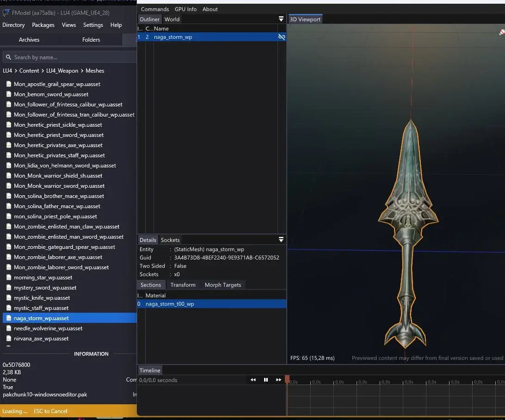
Task: Click the search magnifier icon
Action: (8, 57)
